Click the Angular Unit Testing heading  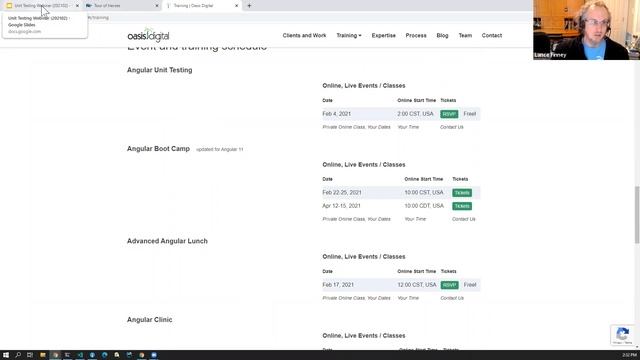(160, 70)
